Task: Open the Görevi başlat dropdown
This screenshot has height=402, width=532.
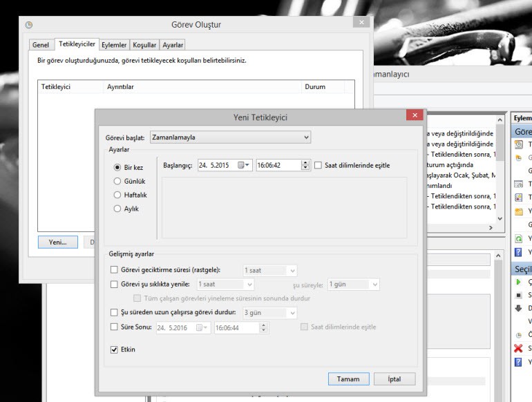Action: tap(230, 137)
